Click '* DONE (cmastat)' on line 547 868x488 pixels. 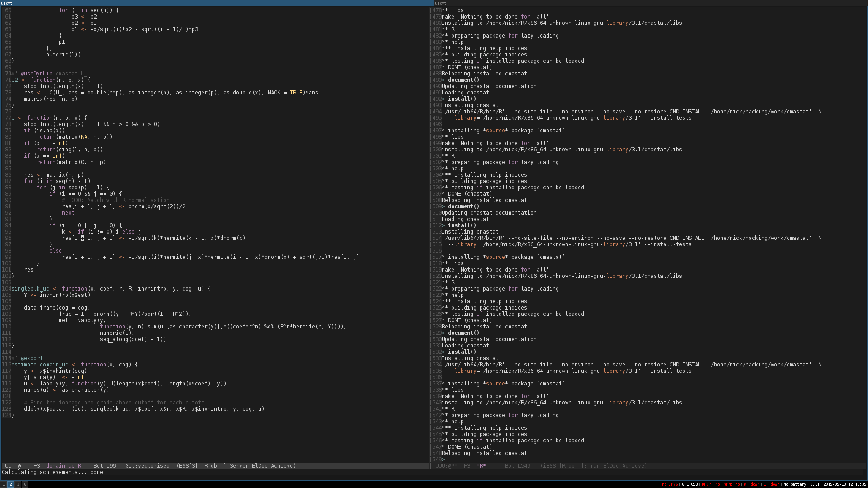point(467,447)
